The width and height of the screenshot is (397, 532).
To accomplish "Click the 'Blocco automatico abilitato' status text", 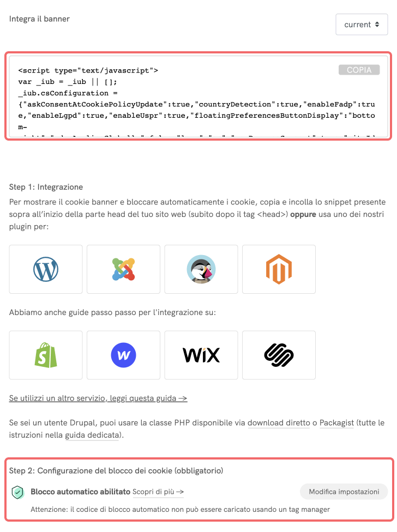I will click(80, 492).
